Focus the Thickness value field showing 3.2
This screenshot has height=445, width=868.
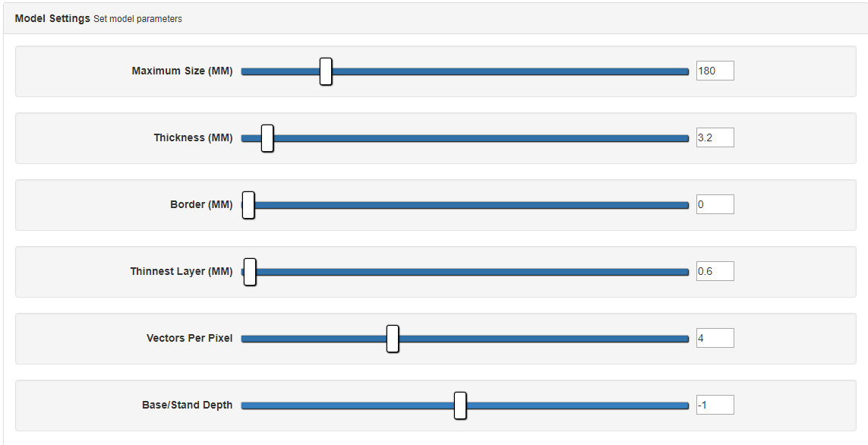tap(715, 138)
